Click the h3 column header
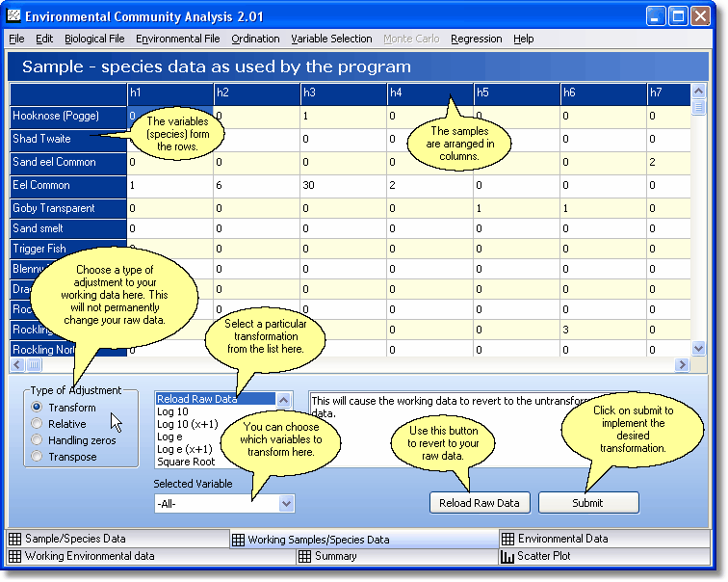Viewport: 728px width, 582px height. (344, 93)
